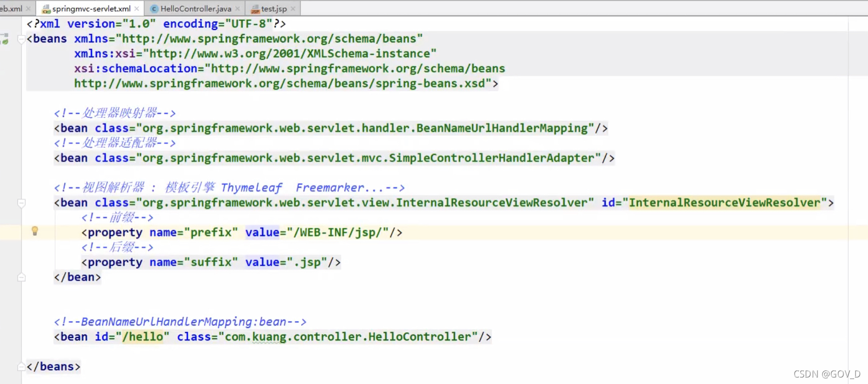Switch to the springmvc-servlet.xml tab
The width and height of the screenshot is (868, 384).
click(x=91, y=8)
